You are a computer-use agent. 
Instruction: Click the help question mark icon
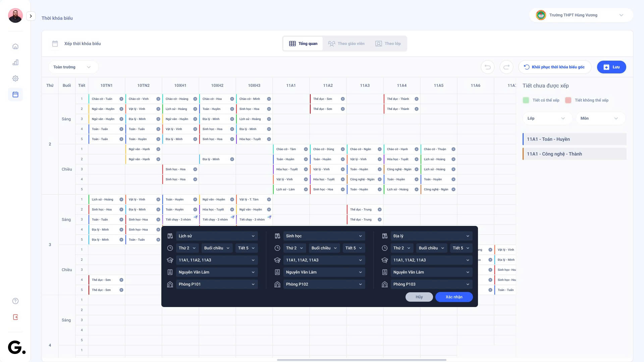coord(15,301)
